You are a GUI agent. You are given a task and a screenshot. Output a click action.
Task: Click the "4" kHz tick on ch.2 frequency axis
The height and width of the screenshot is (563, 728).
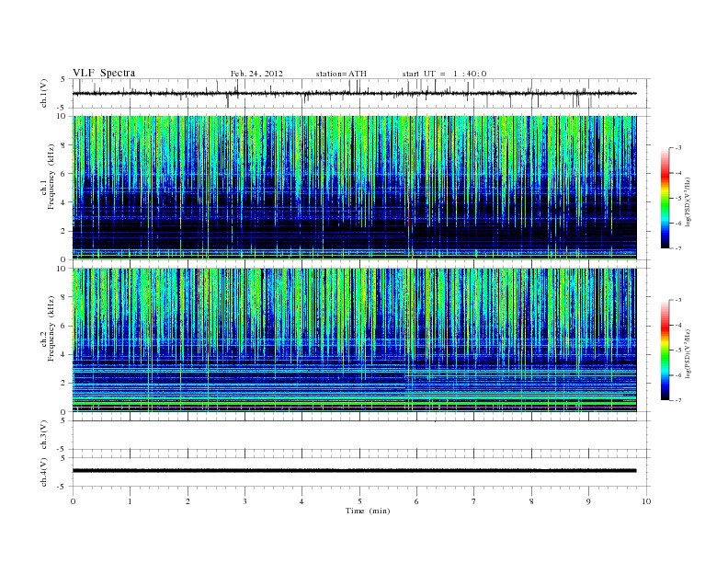coord(63,355)
